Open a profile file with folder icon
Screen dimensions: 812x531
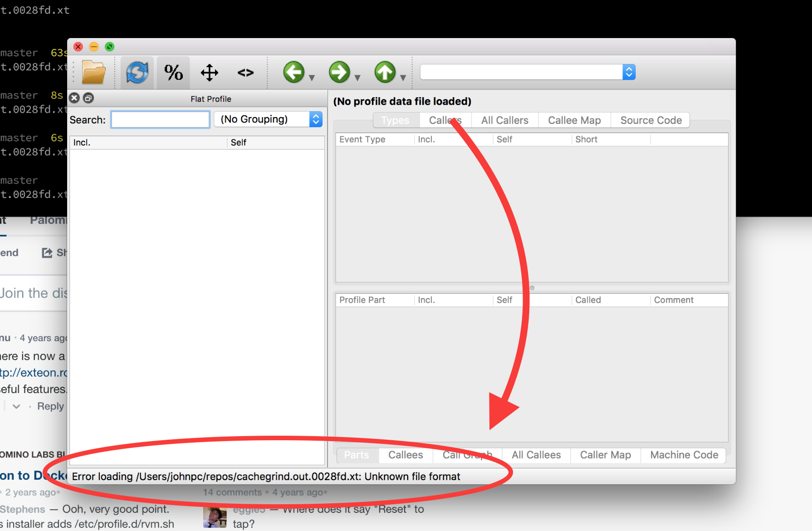tap(93, 72)
